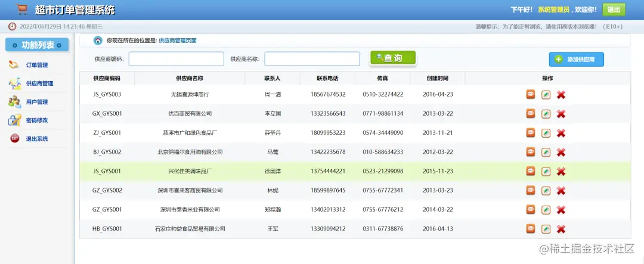Open 密码修改 menu item
Screen dimensions: 644x264
point(37,120)
